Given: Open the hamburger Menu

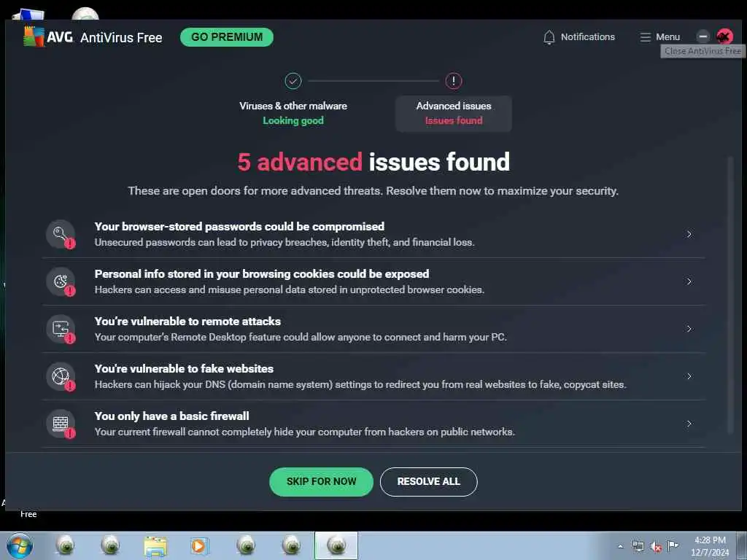Looking at the screenshot, I should [x=659, y=37].
